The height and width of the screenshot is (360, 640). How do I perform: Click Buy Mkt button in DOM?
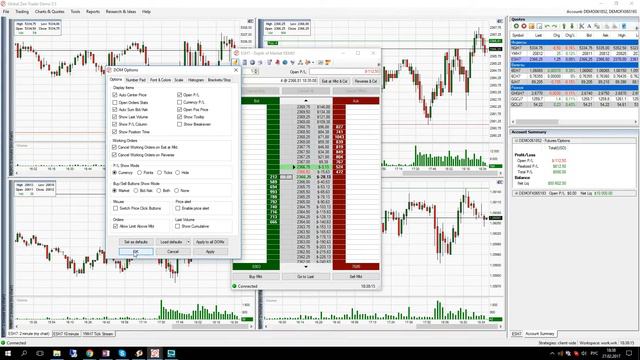(x=256, y=277)
